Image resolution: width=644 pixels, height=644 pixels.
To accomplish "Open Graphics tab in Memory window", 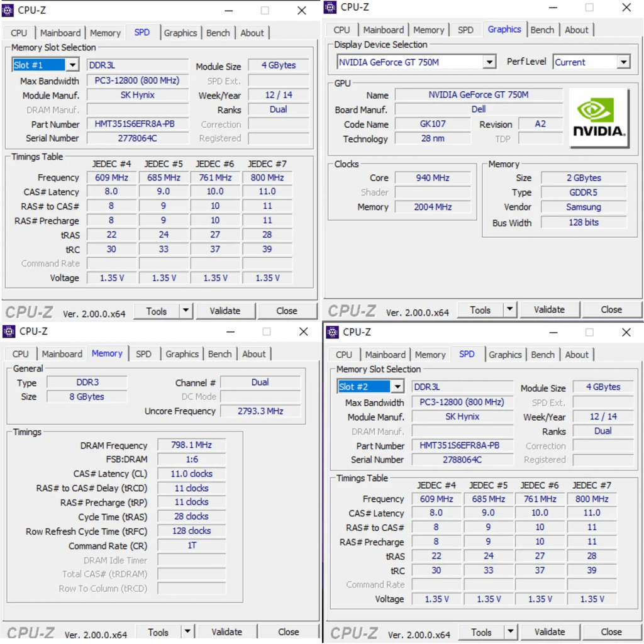I will click(182, 354).
